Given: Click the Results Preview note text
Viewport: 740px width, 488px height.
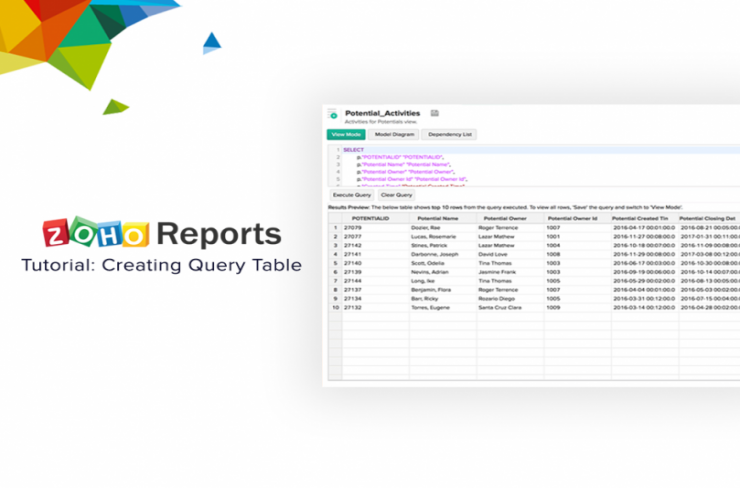Looking at the screenshot, I should (505, 207).
